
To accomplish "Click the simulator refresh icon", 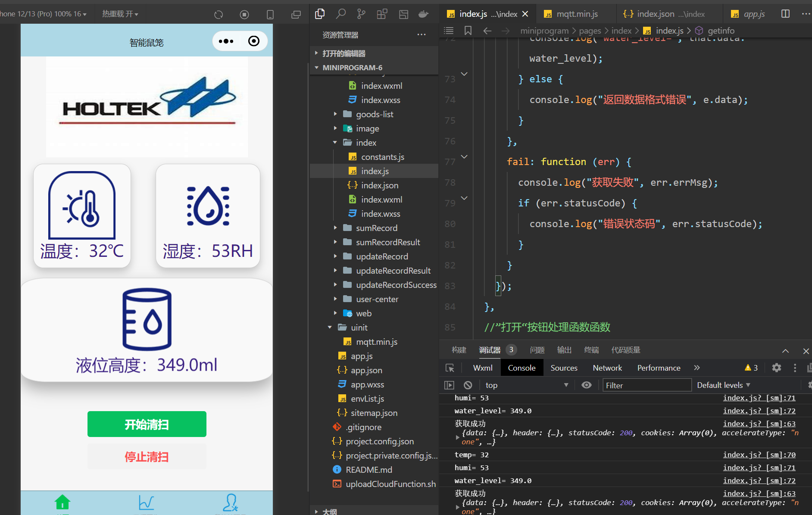I will click(x=219, y=15).
